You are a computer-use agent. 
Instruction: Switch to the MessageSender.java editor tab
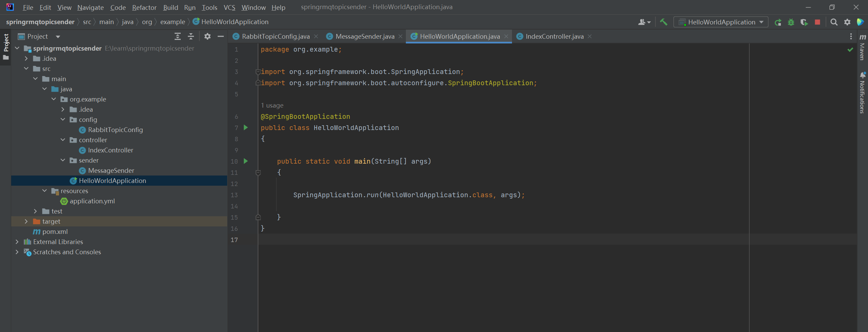(365, 36)
